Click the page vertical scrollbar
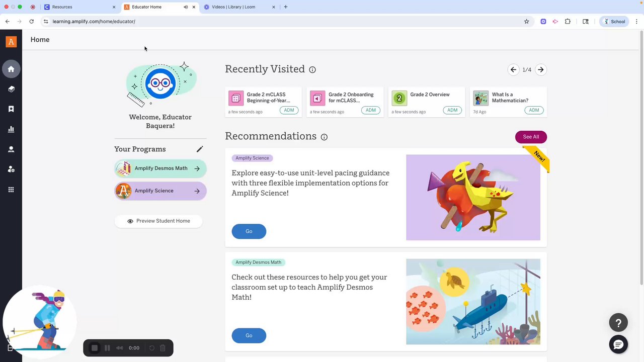This screenshot has width=644, height=362. coord(641,157)
